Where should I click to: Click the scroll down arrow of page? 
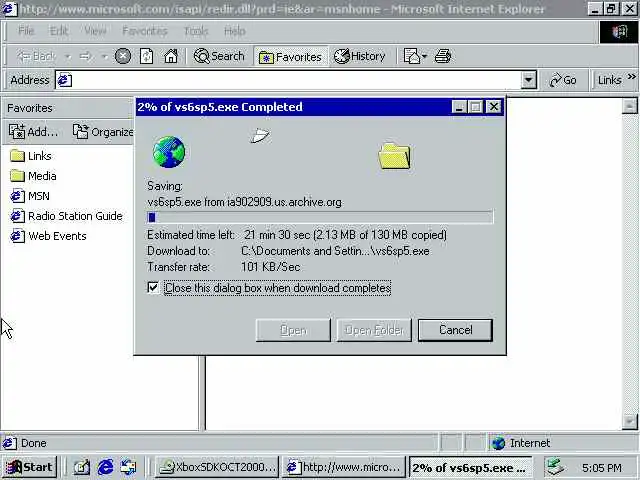click(629, 422)
